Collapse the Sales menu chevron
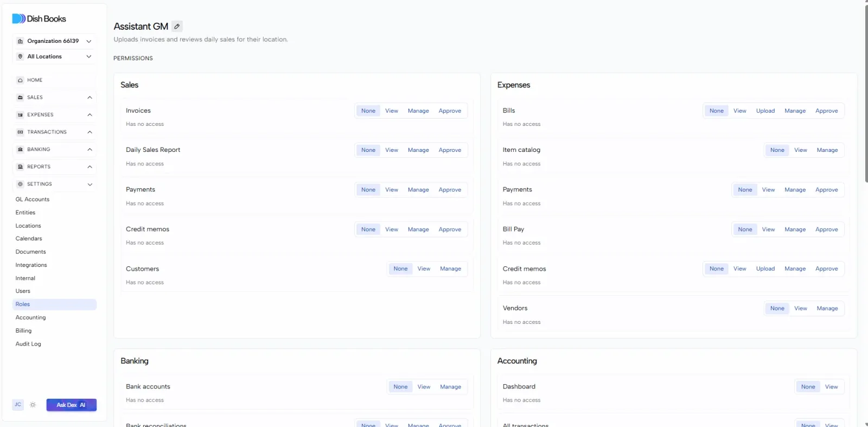 coord(90,98)
